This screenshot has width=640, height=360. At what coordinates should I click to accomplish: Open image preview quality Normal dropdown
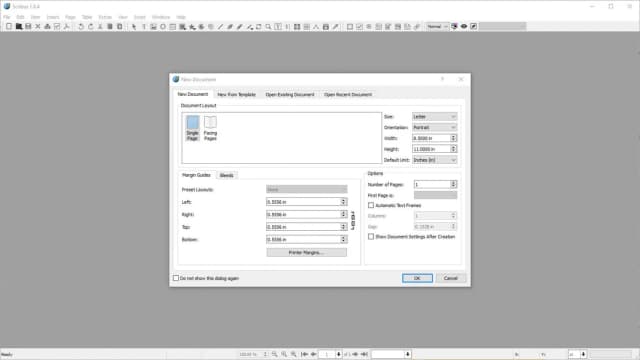pyautogui.click(x=437, y=27)
